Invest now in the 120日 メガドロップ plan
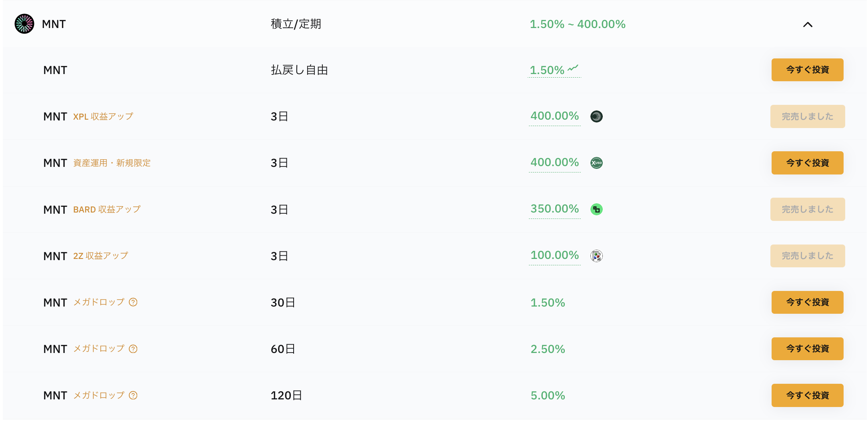 click(x=807, y=395)
